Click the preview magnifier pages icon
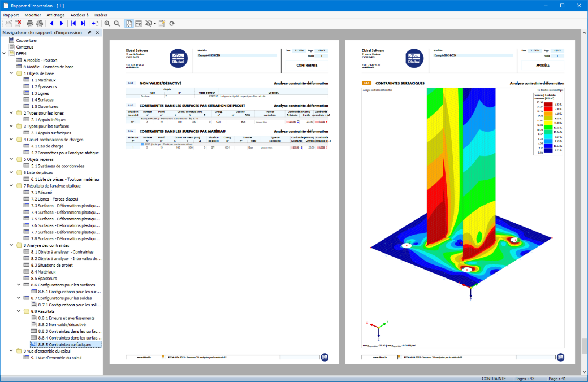Viewport: 588px width, 382px height. [148, 24]
